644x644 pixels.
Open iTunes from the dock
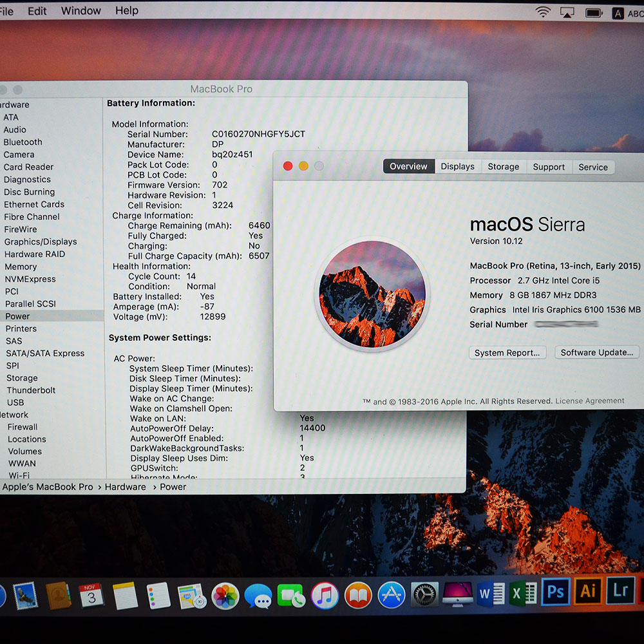(325, 596)
